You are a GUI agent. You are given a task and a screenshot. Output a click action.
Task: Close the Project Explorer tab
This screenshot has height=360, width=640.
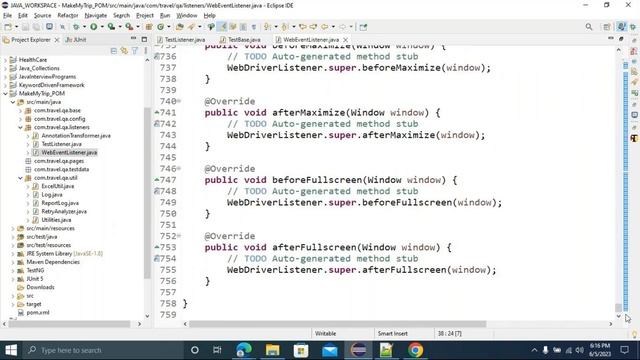pyautogui.click(x=57, y=40)
